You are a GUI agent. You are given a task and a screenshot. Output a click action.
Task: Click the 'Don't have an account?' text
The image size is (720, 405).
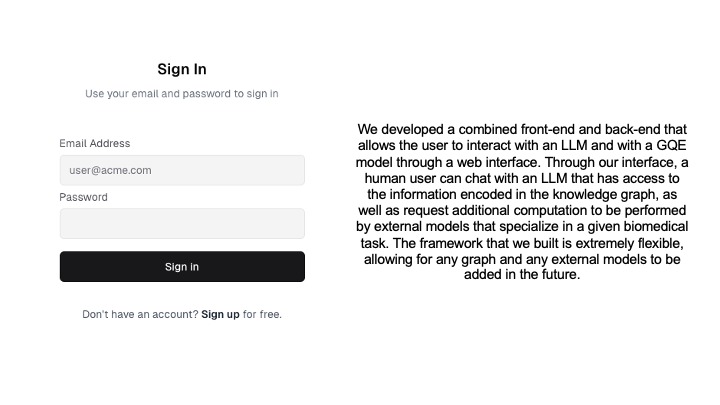140,315
